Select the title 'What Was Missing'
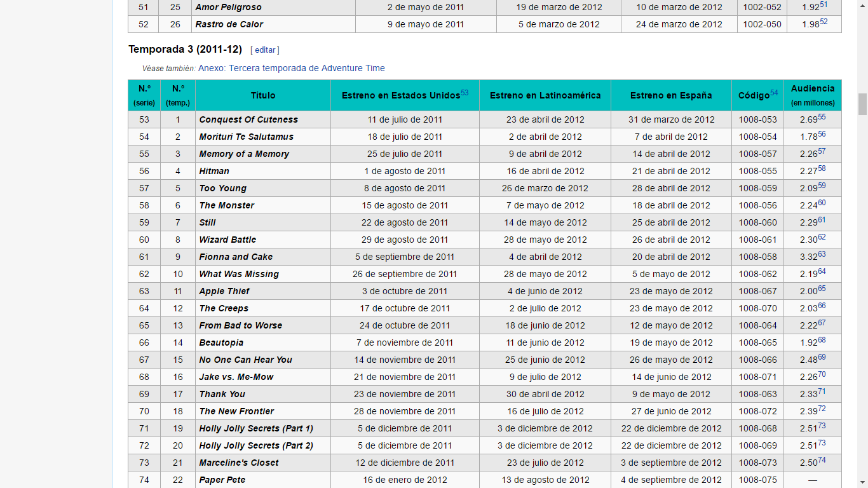 point(239,274)
